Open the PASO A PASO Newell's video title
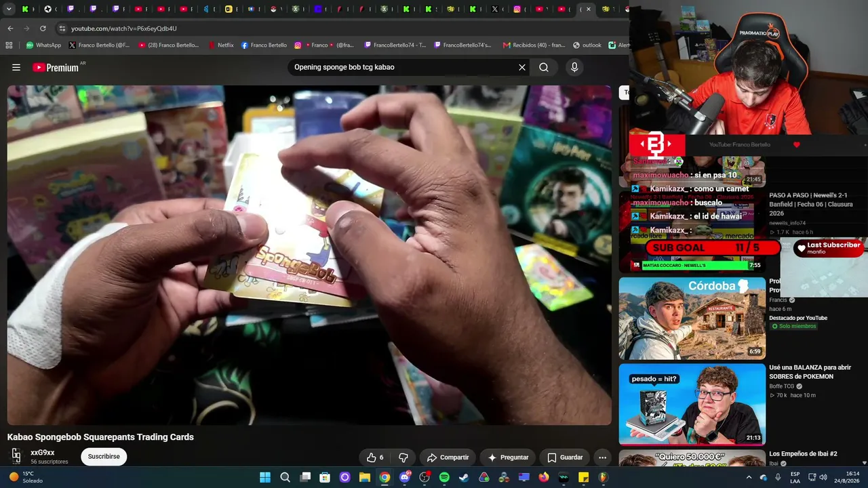The image size is (868, 488). tap(810, 204)
